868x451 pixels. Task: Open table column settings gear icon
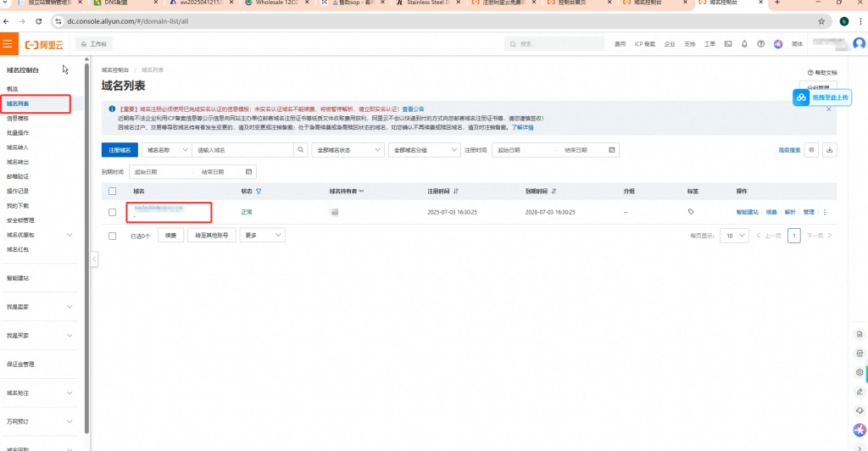(x=811, y=150)
